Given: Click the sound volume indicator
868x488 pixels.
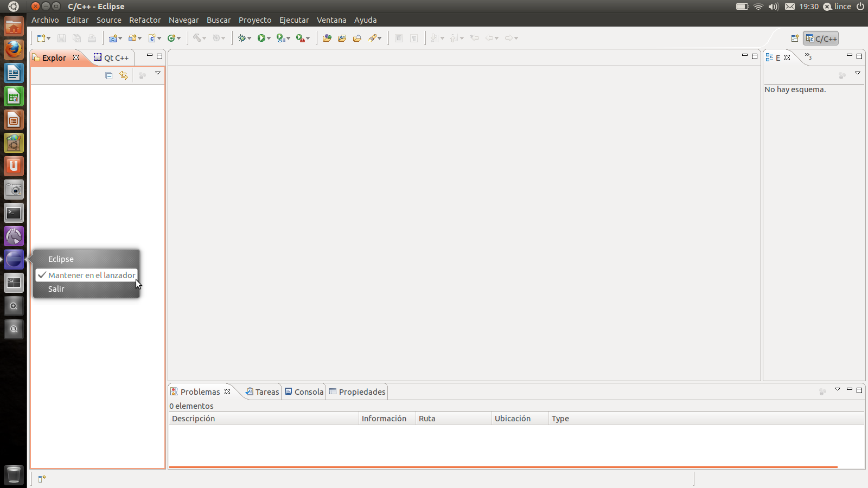Looking at the screenshot, I should pyautogui.click(x=774, y=7).
